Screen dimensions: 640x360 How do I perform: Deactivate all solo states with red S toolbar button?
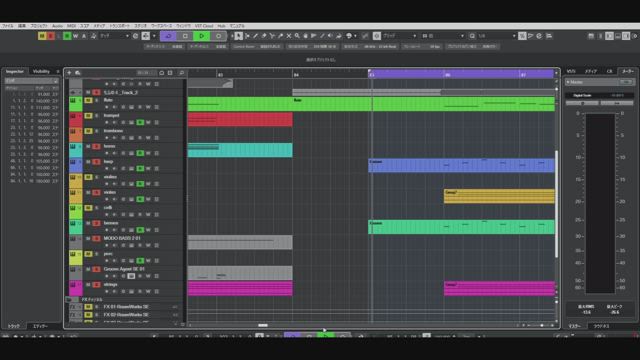tap(51, 36)
